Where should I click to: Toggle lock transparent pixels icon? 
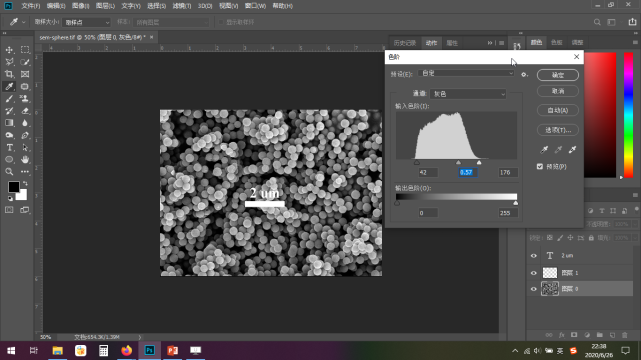pyautogui.click(x=550, y=238)
